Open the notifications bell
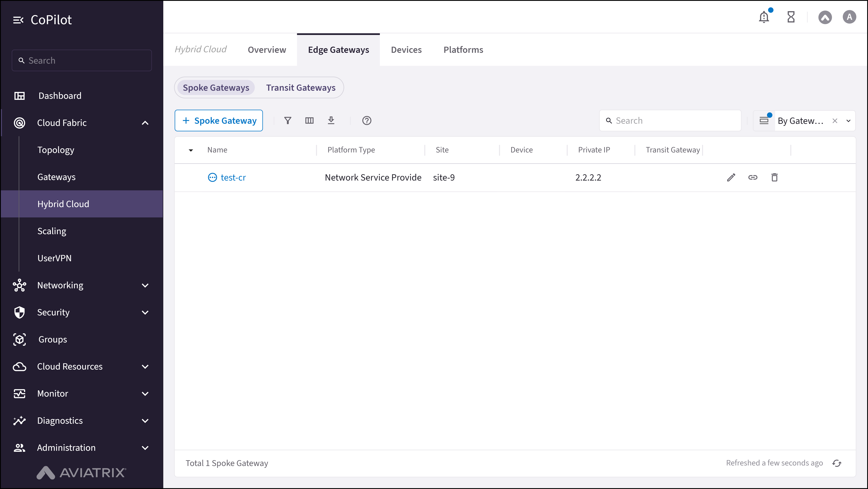Screen dimensions: 868x489 [x=764, y=17]
